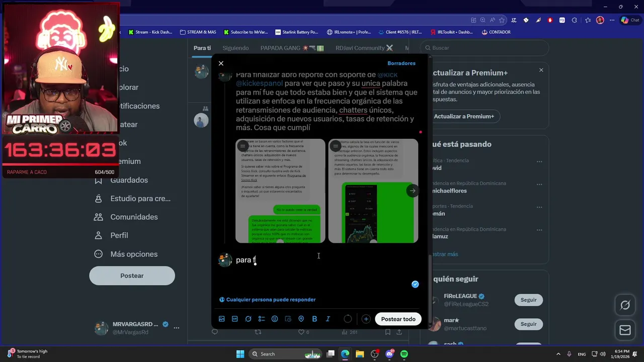Open Spotify from the taskbar
The image size is (644, 362).
tap(404, 354)
